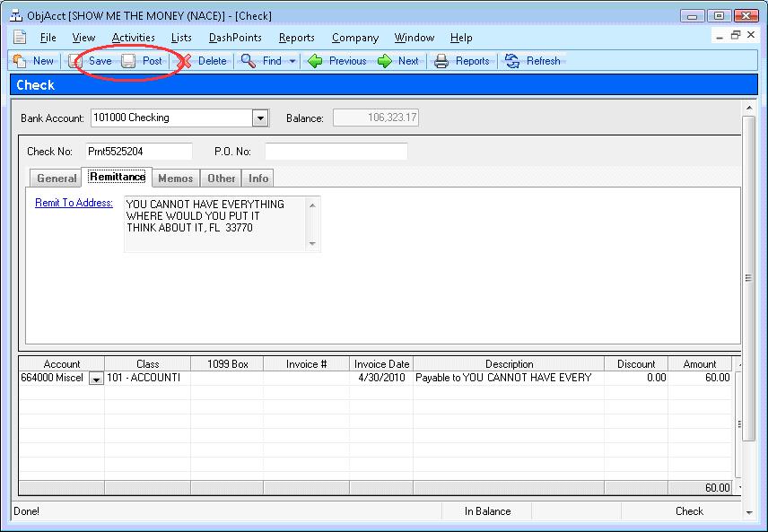Switch to the General tab

[x=56, y=179]
